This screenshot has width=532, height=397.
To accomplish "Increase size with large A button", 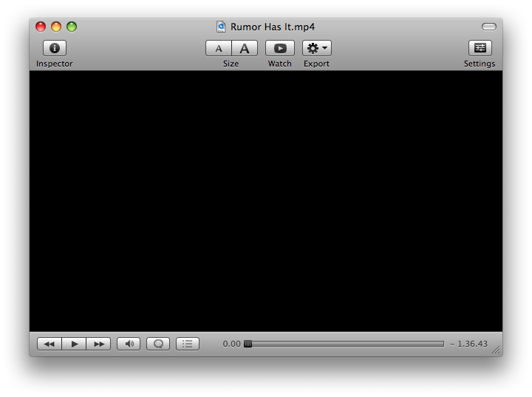I will point(245,48).
